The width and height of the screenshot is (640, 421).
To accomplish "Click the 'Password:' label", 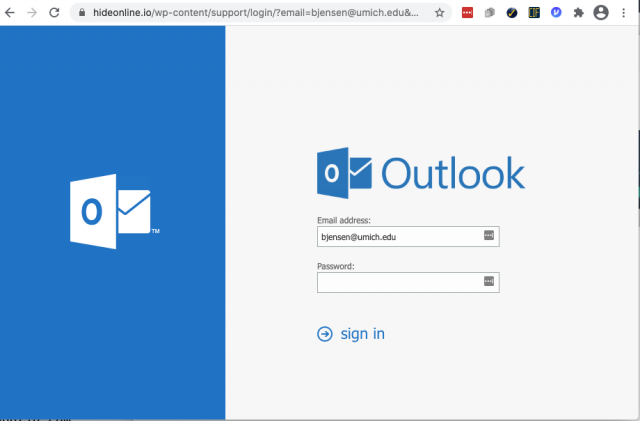I will [x=336, y=266].
